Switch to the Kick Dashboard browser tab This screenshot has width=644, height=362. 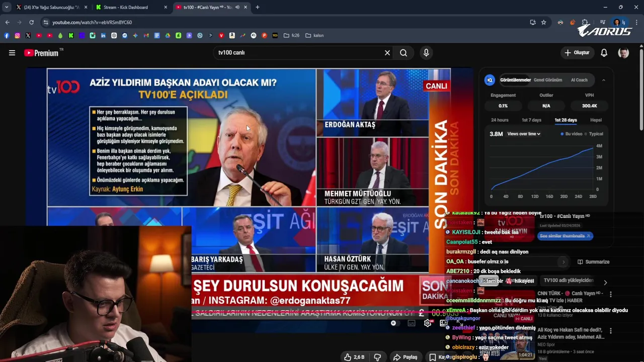[132, 7]
